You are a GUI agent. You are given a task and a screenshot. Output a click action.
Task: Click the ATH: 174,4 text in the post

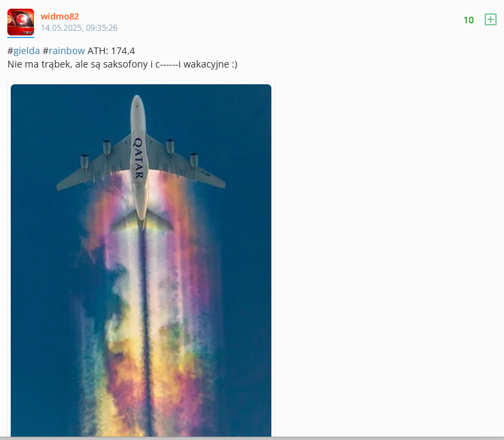[111, 51]
